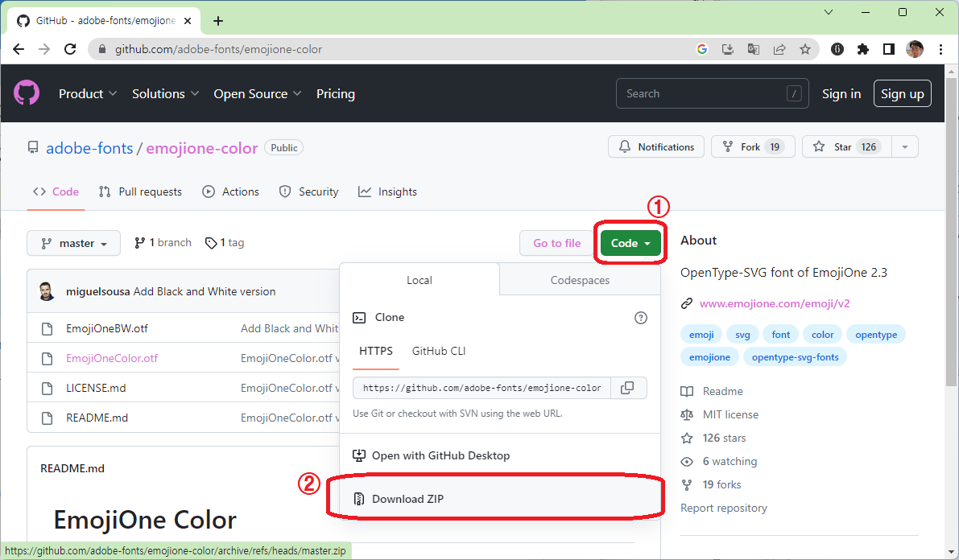Screen dimensions: 959x560
Task: Select the HTTPS clone option
Action: [376, 352]
